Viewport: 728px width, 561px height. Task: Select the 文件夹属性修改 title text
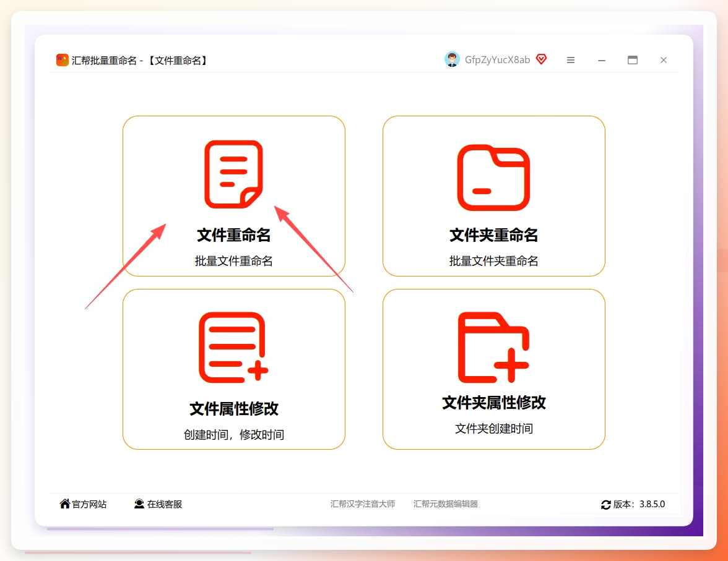493,402
